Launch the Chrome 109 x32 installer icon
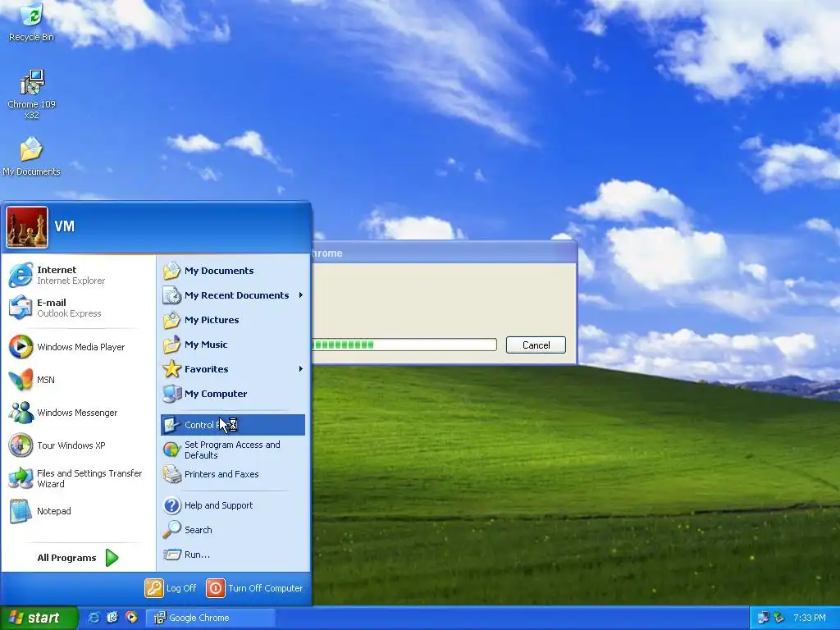 click(x=32, y=82)
